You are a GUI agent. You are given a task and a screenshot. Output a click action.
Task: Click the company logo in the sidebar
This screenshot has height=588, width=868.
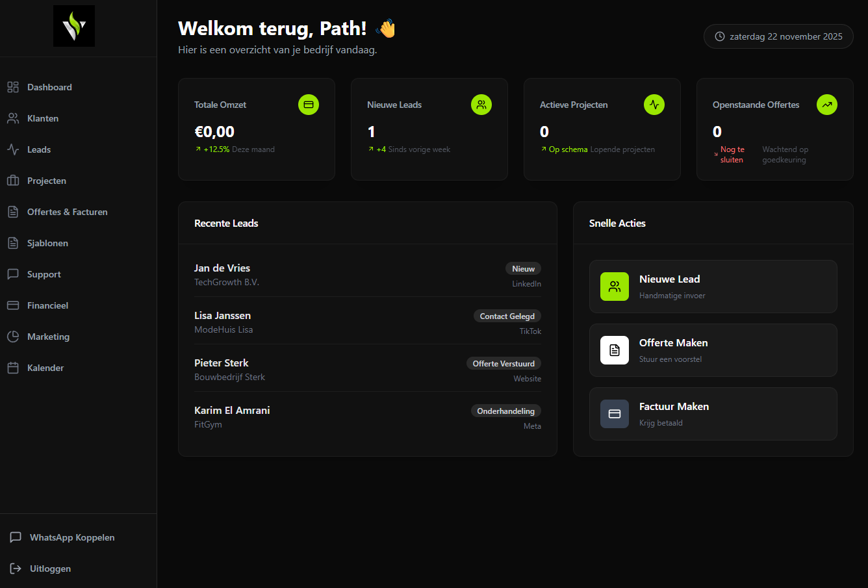(74, 26)
